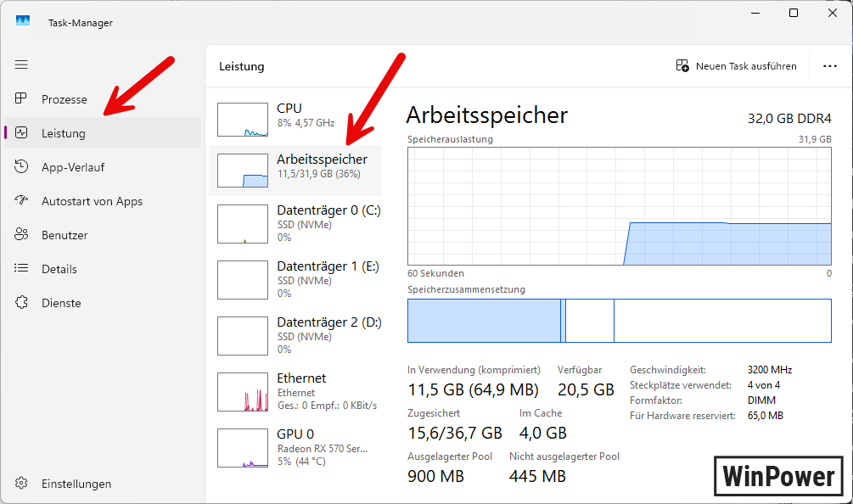Screen dimensions: 853x504
Task: Click the Dienste puzzle icon
Action: click(x=21, y=302)
